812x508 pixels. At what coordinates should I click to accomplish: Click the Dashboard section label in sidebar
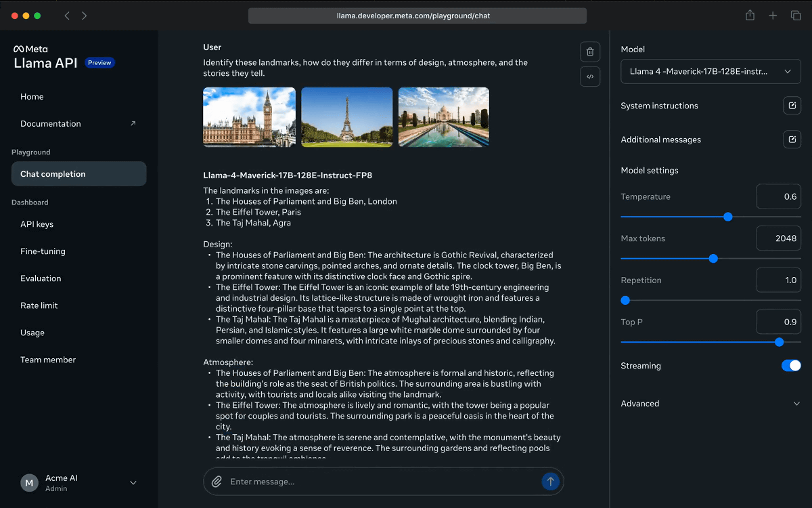(30, 203)
